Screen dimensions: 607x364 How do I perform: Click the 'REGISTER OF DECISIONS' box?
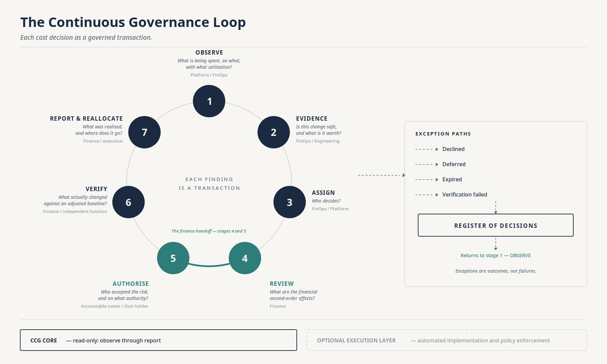pos(496,225)
